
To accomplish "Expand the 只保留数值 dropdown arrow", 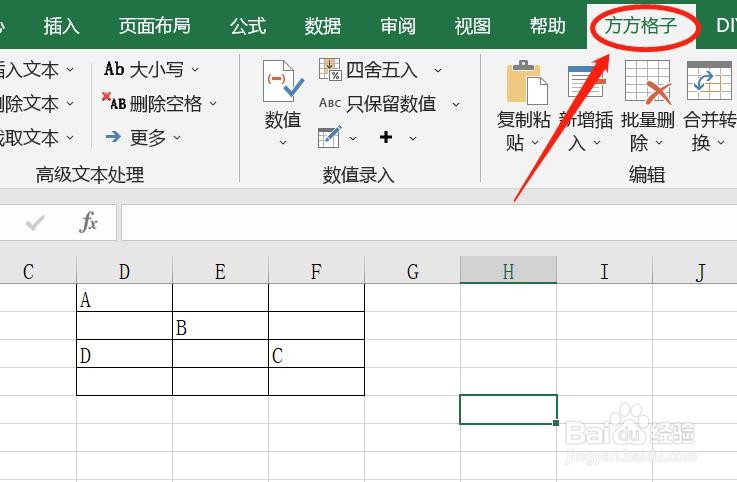I will click(455, 104).
